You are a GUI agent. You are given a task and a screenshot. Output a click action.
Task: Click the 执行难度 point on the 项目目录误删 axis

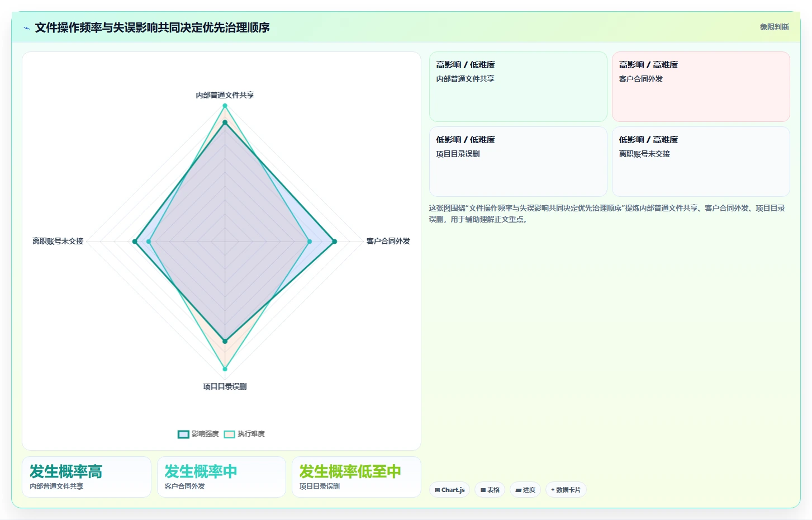(x=225, y=369)
